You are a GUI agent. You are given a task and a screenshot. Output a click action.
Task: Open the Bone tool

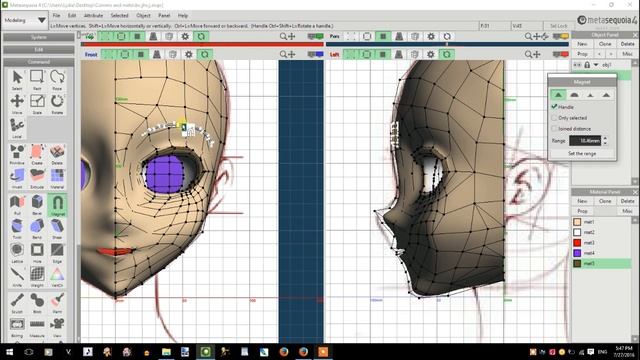[37, 303]
